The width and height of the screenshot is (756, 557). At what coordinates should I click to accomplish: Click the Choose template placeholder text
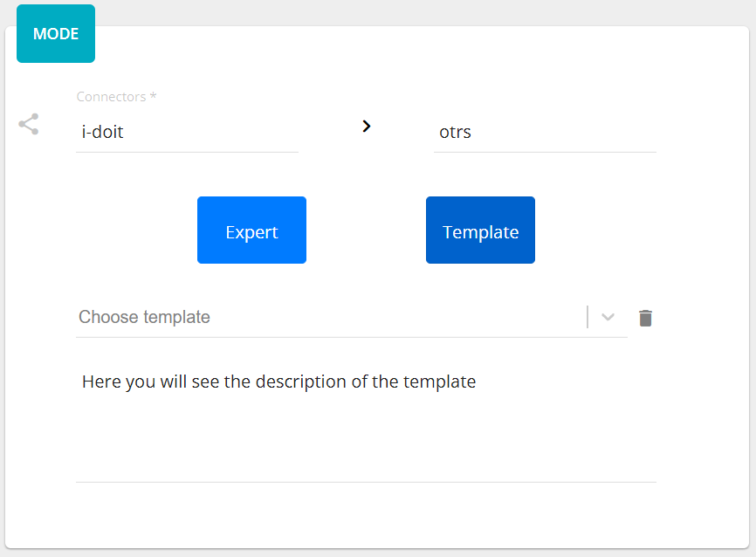pos(144,317)
